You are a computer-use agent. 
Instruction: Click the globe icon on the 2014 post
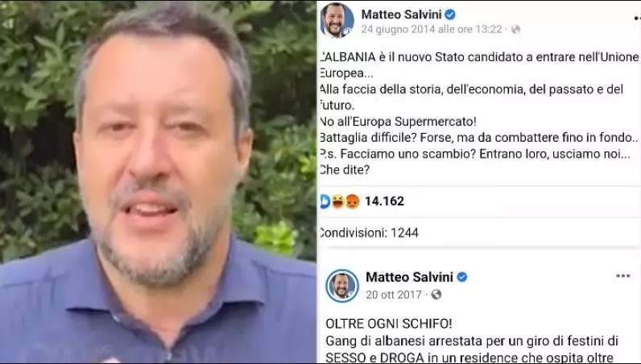click(x=516, y=30)
